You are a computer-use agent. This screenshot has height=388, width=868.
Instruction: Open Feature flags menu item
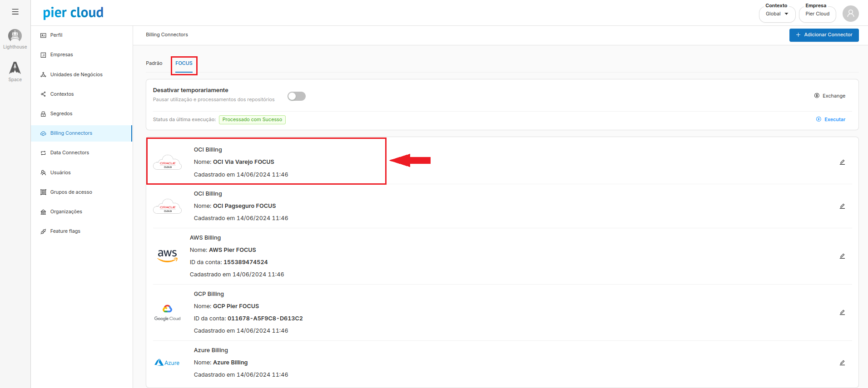tap(65, 231)
